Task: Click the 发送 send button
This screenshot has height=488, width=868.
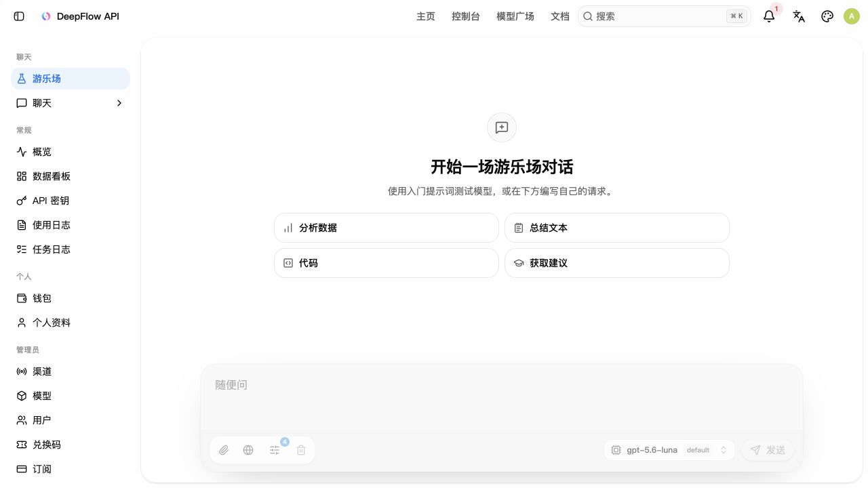Action: tap(768, 450)
